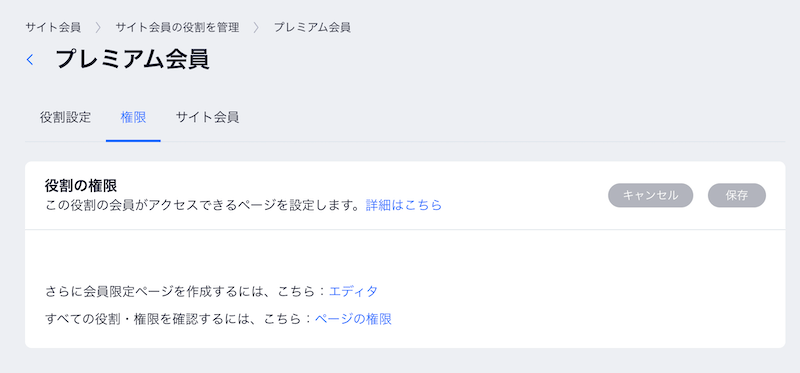Select the プレミアム会員 breadcrumb item
This screenshot has width=800, height=373.
(x=312, y=27)
